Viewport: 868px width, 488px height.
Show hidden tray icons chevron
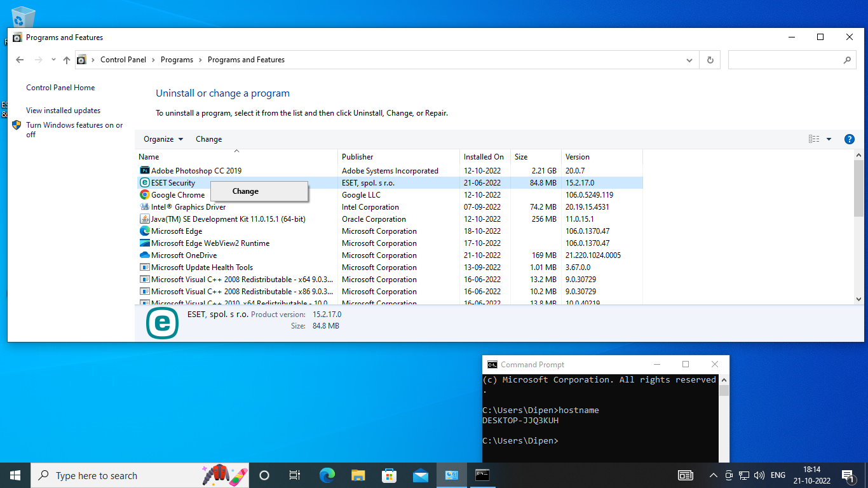714,475
